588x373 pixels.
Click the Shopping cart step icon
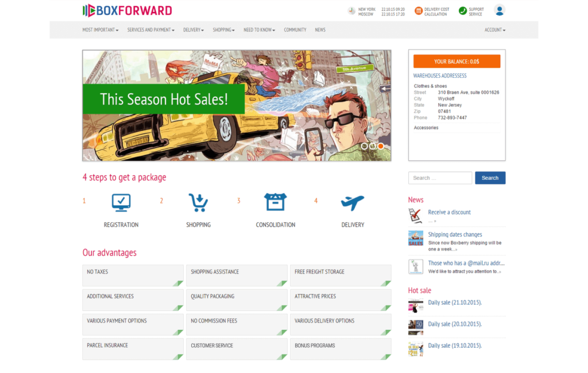coord(198,202)
